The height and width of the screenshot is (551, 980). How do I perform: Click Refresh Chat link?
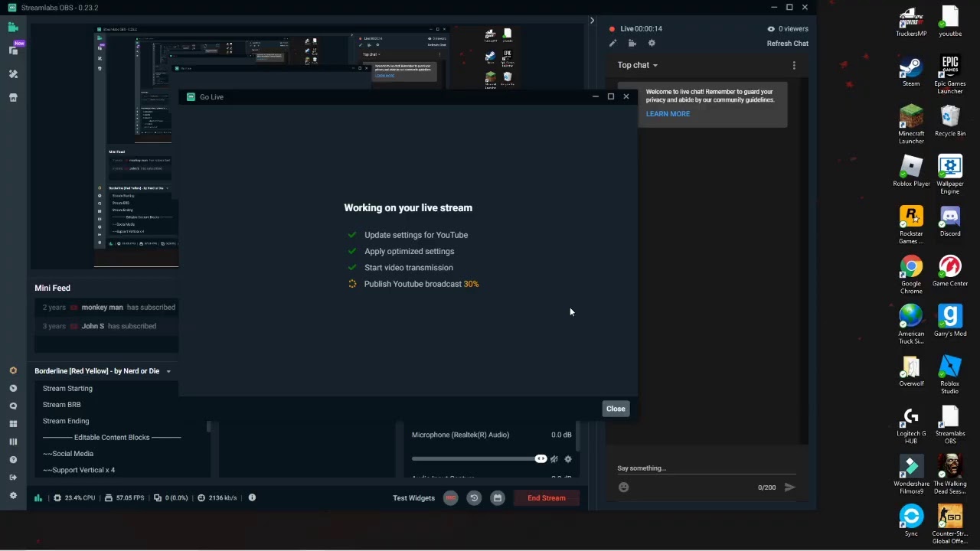(788, 44)
